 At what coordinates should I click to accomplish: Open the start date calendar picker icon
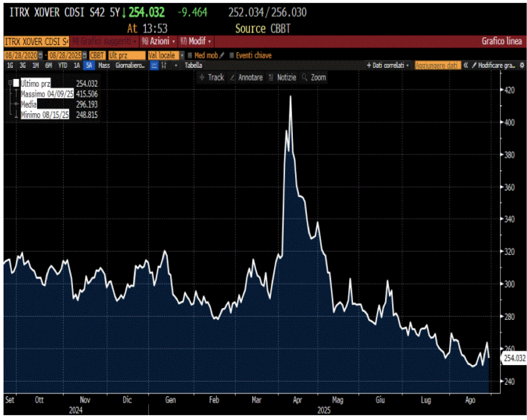coord(41,55)
